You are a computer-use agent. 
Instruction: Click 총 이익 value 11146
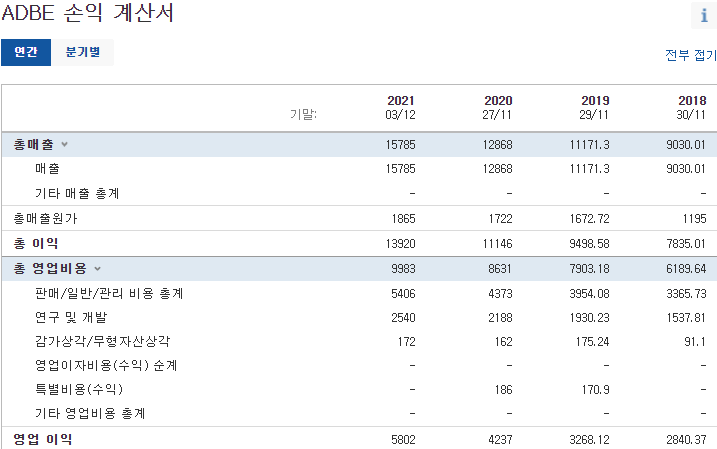tap(498, 244)
